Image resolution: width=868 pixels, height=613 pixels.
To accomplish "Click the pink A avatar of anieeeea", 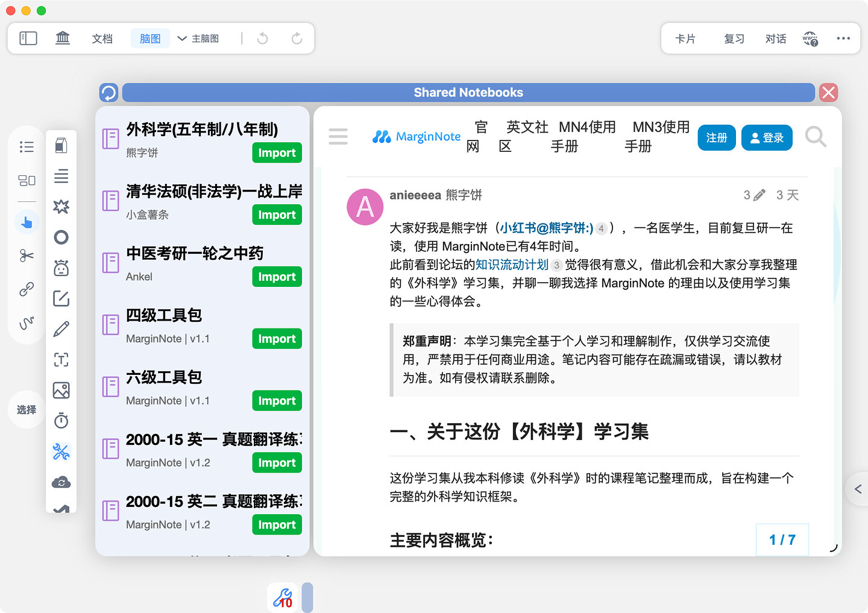I will click(365, 207).
